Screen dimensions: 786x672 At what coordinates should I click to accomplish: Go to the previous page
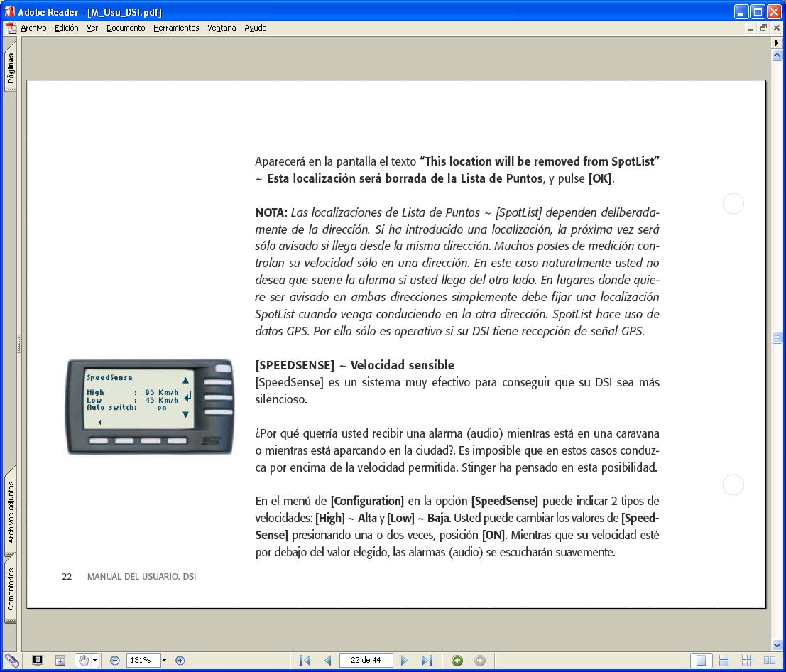pos(328,661)
